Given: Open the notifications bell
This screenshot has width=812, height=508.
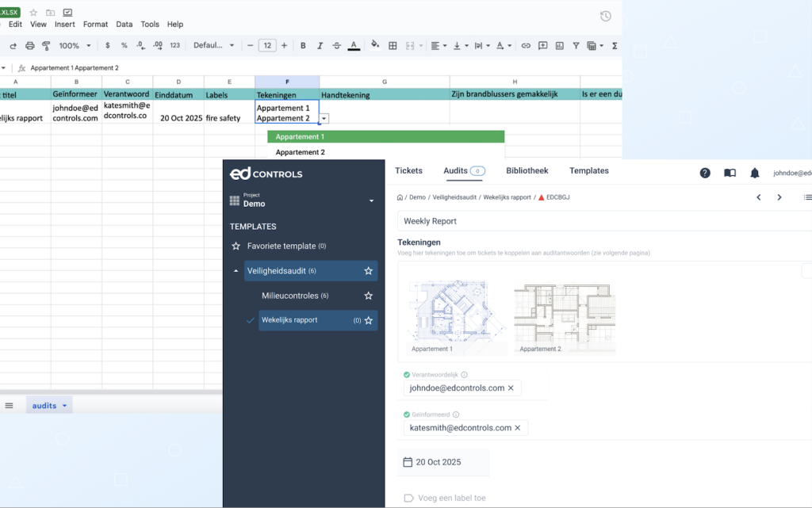Looking at the screenshot, I should (755, 173).
